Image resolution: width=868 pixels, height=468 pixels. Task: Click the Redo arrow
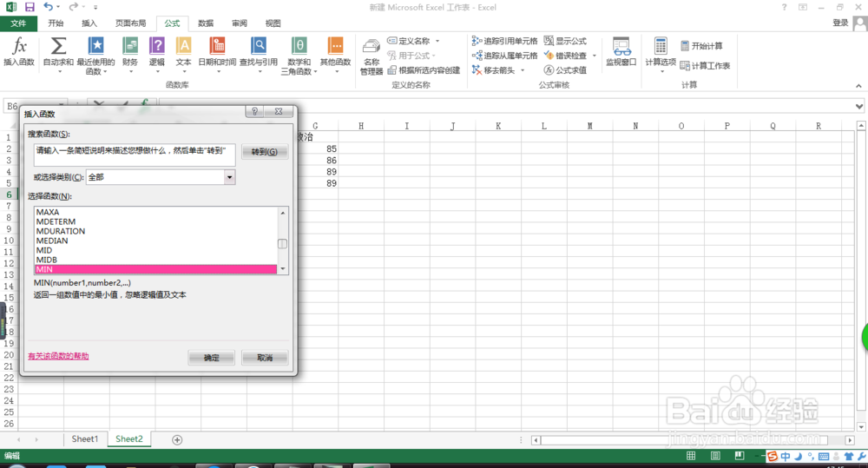click(73, 7)
